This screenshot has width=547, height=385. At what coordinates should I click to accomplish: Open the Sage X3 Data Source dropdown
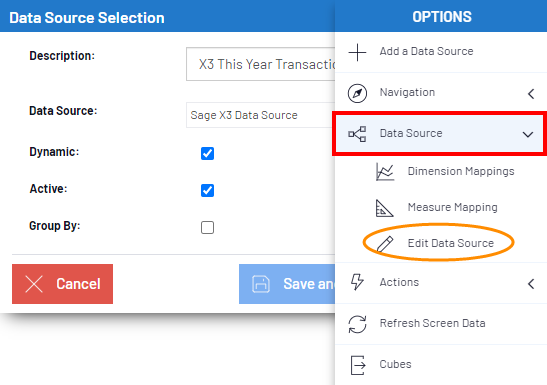(261, 115)
